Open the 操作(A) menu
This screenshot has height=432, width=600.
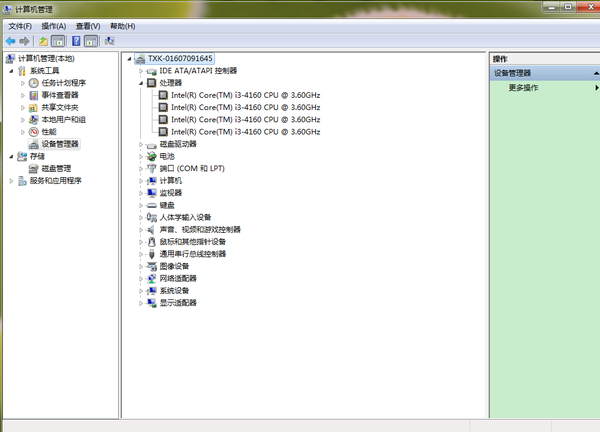click(54, 26)
